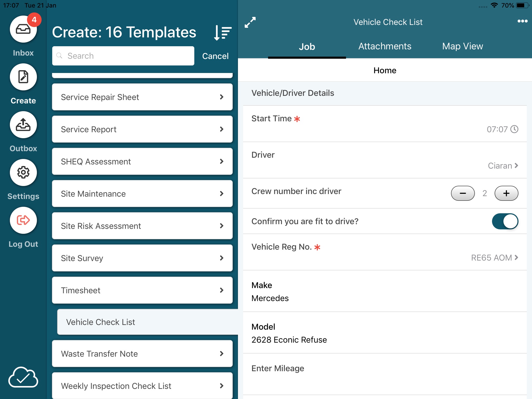
Task: Switch to the Map View tab
Action: click(462, 46)
